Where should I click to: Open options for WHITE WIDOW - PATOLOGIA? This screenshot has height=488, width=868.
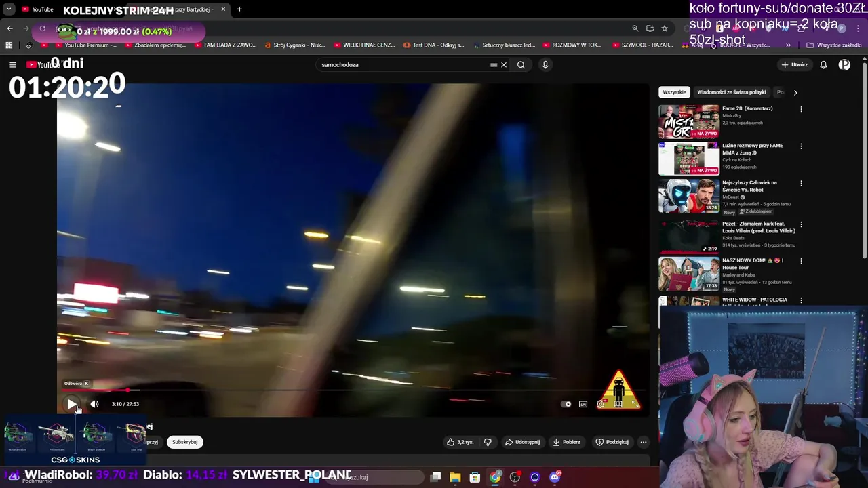[801, 300]
